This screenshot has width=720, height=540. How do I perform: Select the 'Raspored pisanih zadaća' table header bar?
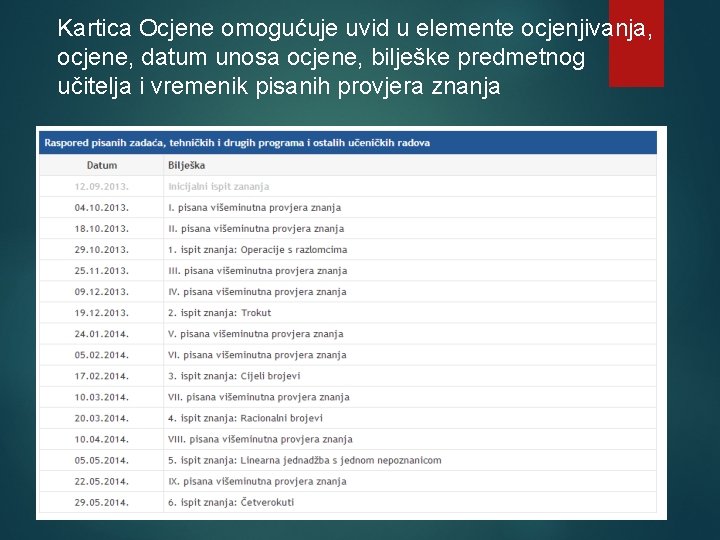pos(348,143)
